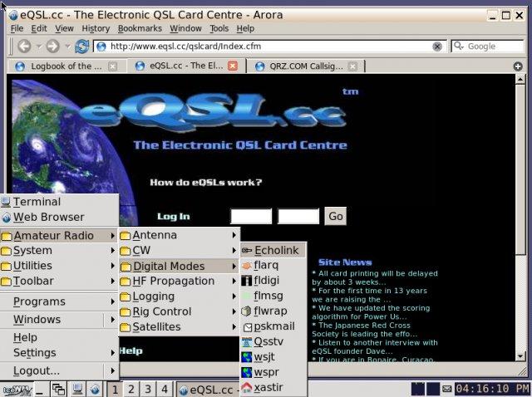This screenshot has width=532, height=397.
Task: Clear the URL with address bar X icon
Action: click(437, 47)
